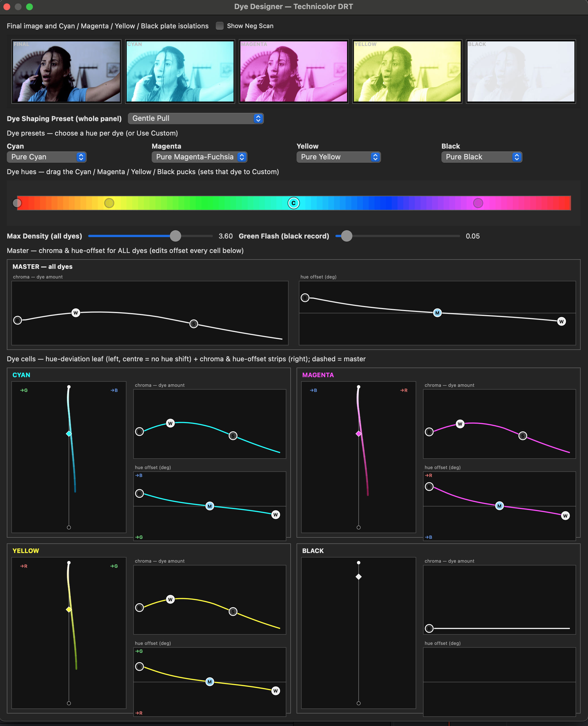The width and height of the screenshot is (588, 726).
Task: Select Master chroma curve B point
Action: pos(18,320)
